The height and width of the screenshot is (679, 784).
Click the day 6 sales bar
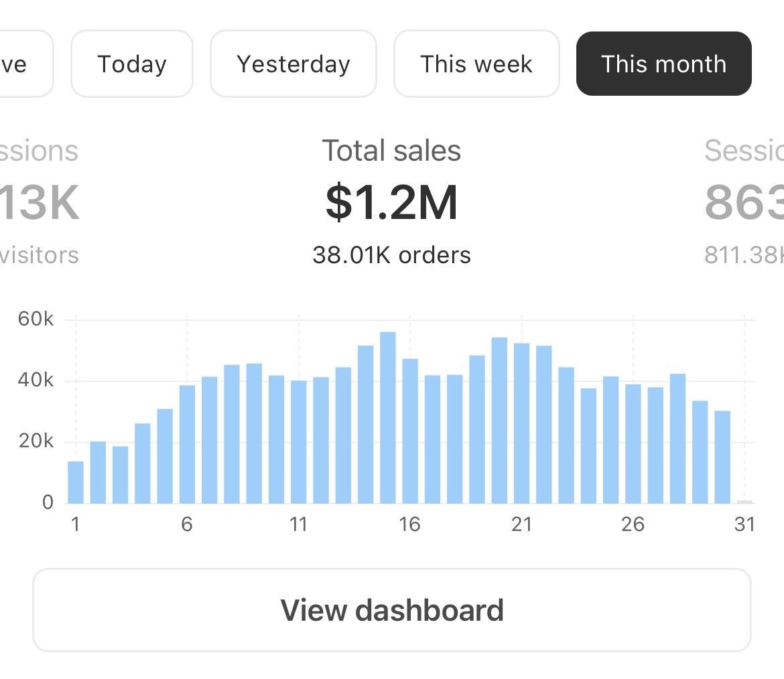187,444
